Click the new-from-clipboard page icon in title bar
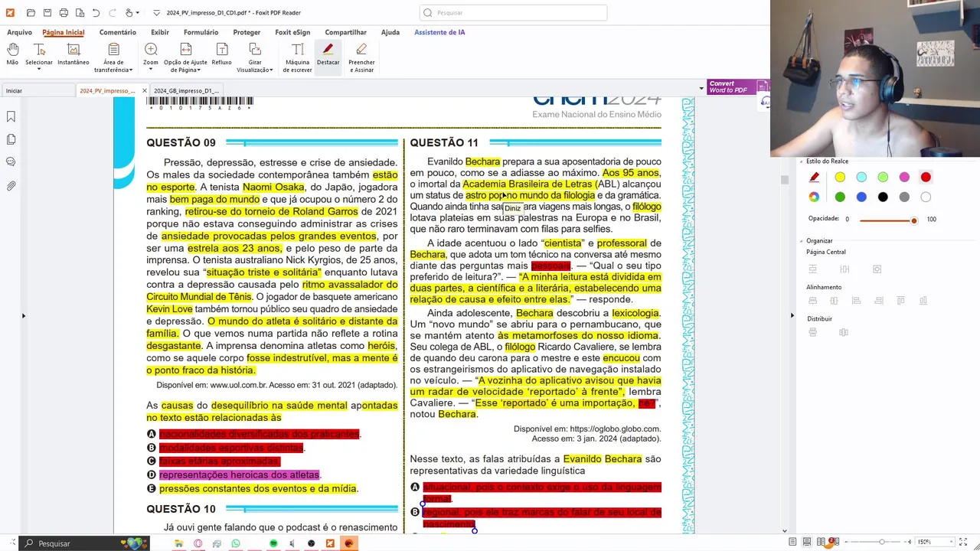980x551 pixels. (79, 12)
